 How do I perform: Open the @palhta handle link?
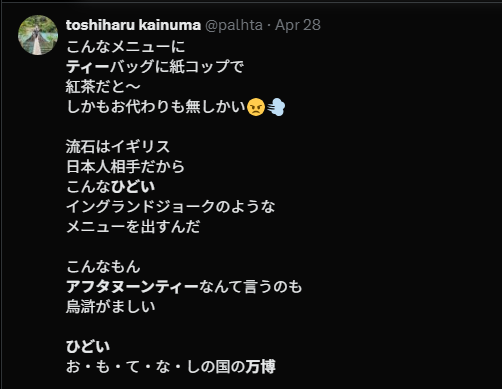234,25
